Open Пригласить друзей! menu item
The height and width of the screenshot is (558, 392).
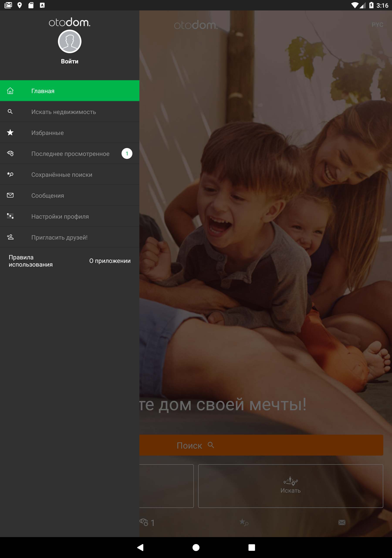tap(70, 237)
